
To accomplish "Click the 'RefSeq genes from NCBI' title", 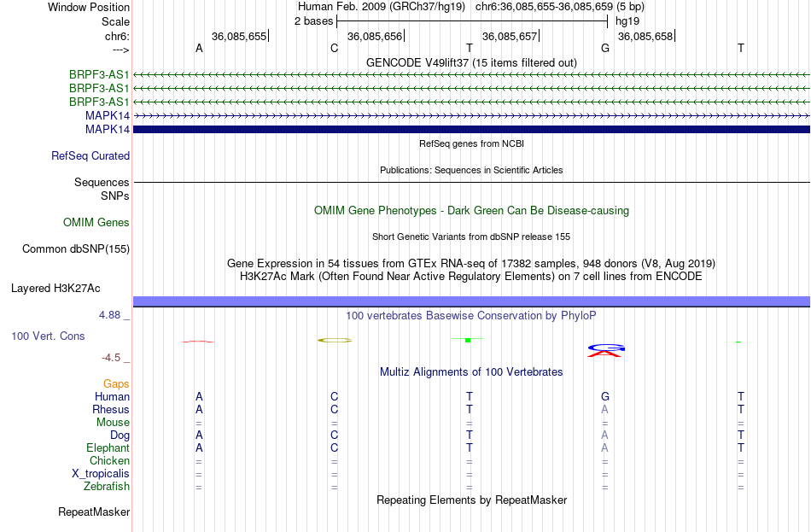I will pos(471,143).
